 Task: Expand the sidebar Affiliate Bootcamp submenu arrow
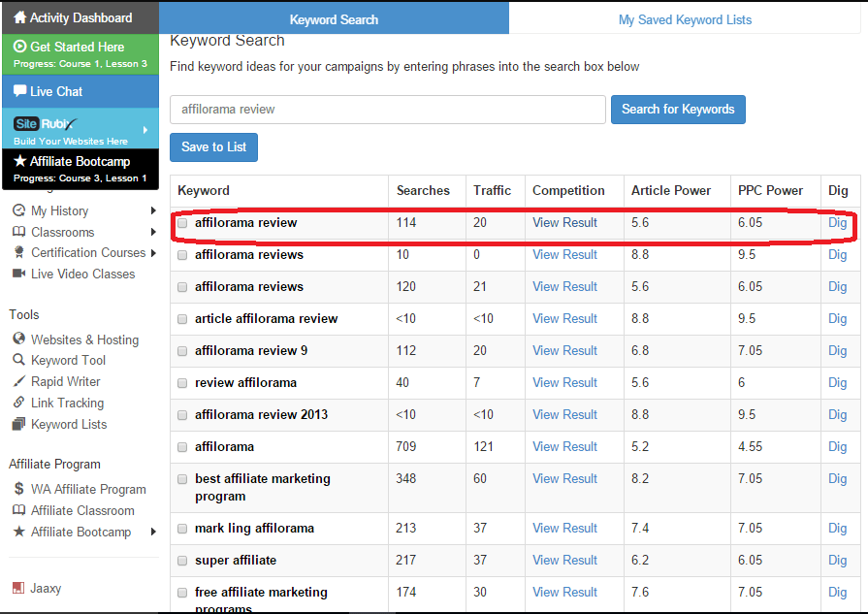tap(153, 532)
